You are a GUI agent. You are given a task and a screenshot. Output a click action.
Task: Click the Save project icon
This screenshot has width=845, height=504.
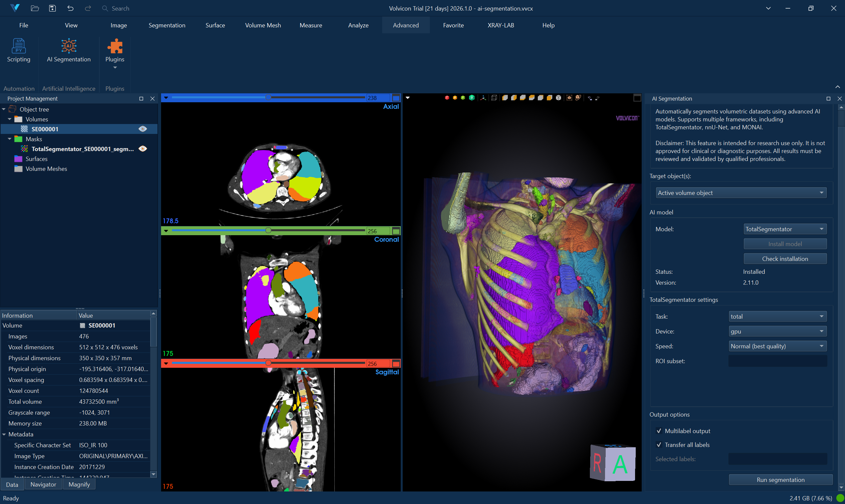pyautogui.click(x=52, y=8)
